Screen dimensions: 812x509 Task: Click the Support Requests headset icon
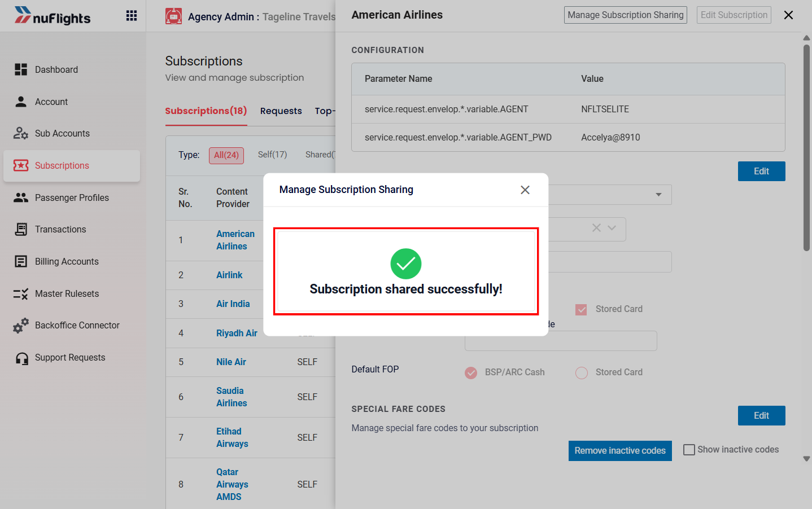click(22, 358)
